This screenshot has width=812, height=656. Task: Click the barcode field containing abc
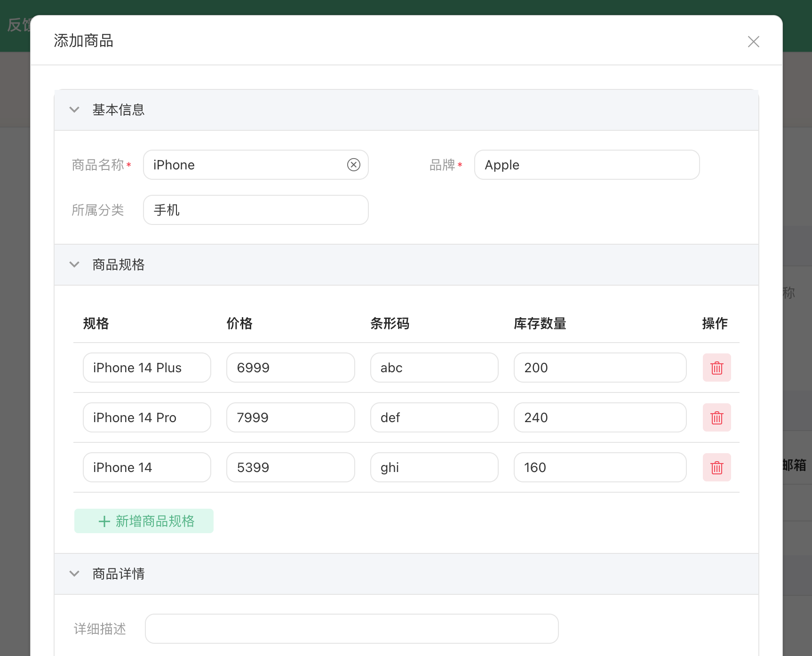pos(434,368)
